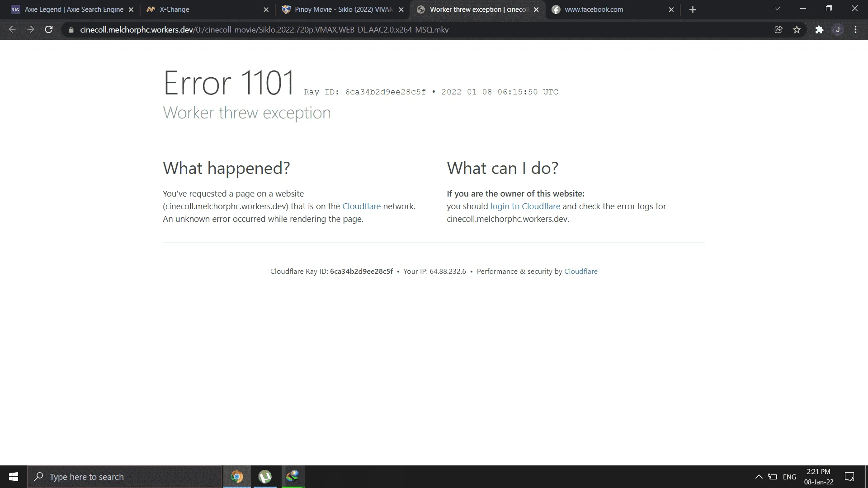The height and width of the screenshot is (488, 868).
Task: Click the Error 1101 heading
Action: [229, 83]
